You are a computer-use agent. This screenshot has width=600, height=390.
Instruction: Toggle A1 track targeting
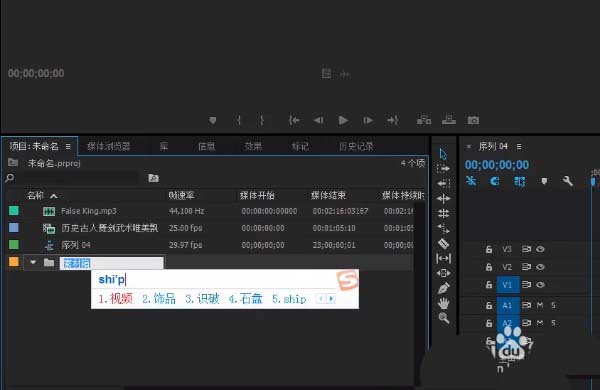[508, 305]
